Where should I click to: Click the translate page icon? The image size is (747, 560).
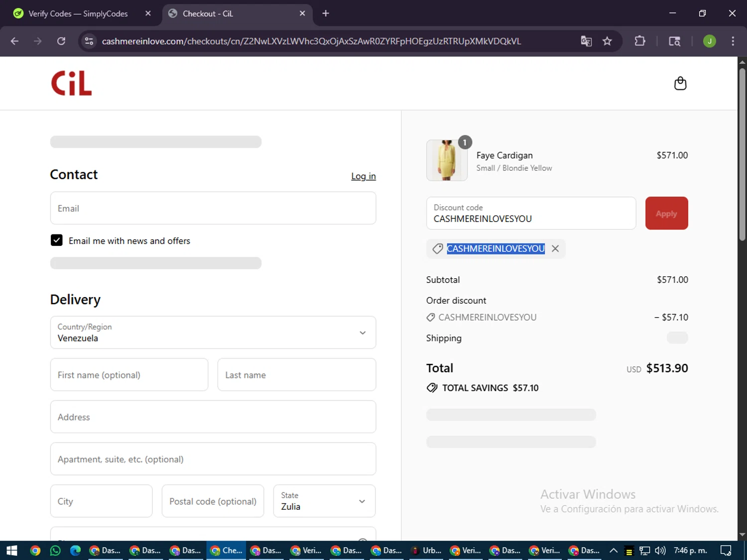[586, 41]
